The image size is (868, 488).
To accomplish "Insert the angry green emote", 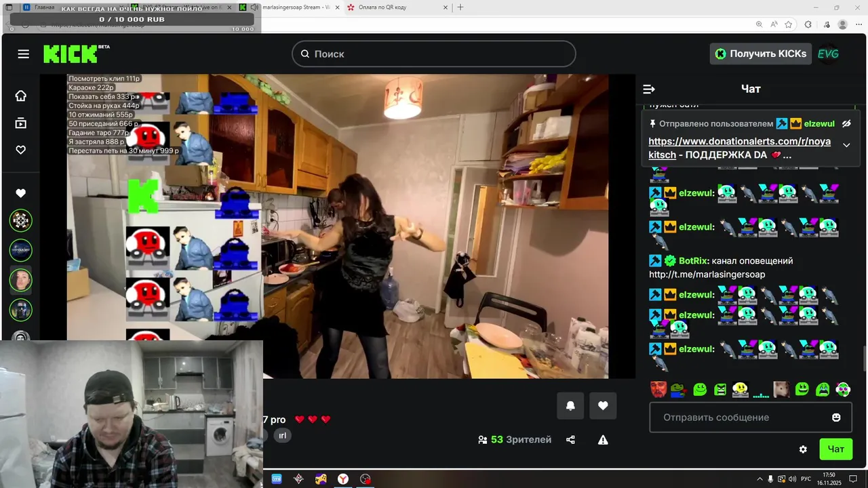I will click(720, 389).
